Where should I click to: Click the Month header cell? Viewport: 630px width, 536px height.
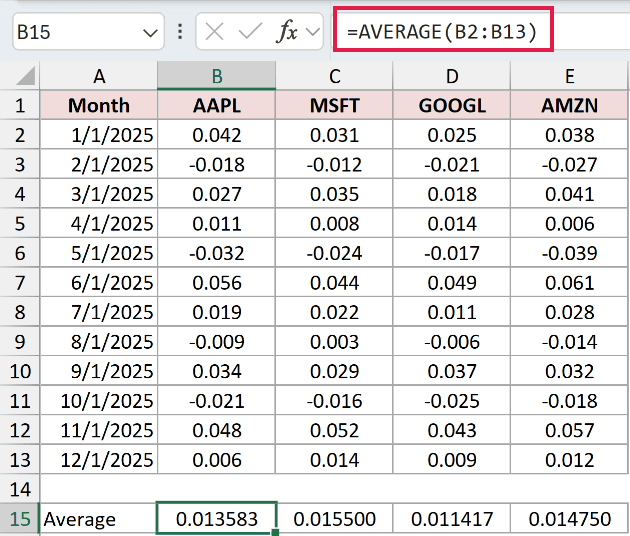[99, 105]
